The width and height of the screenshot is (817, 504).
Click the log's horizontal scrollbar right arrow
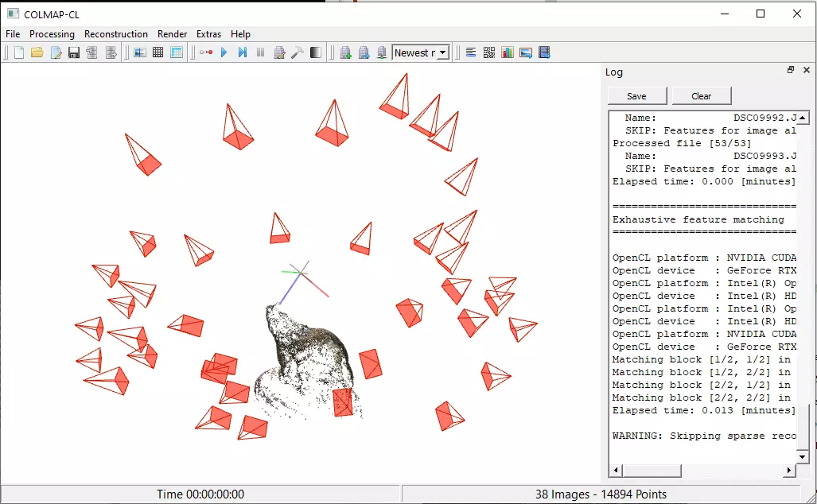pos(790,471)
